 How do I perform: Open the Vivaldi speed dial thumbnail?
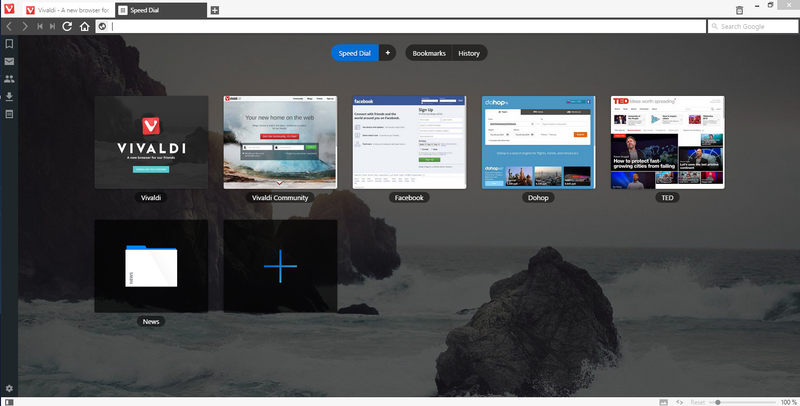pos(151,142)
